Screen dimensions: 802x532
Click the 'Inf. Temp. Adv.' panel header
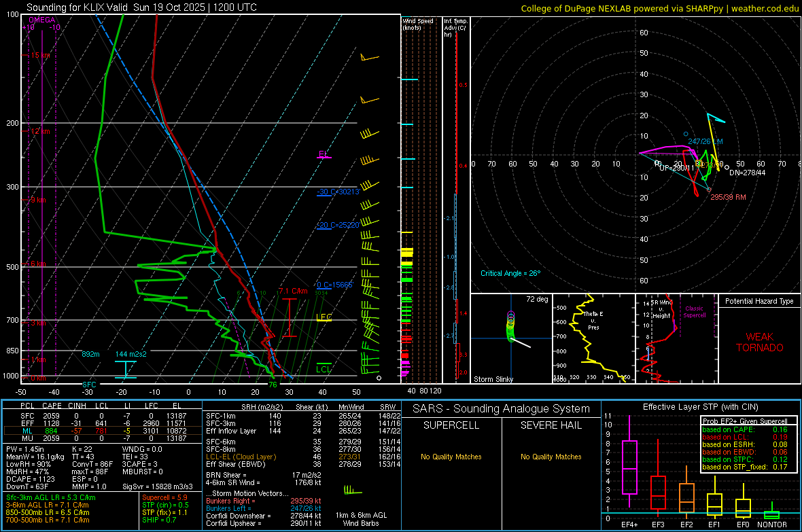(455, 28)
